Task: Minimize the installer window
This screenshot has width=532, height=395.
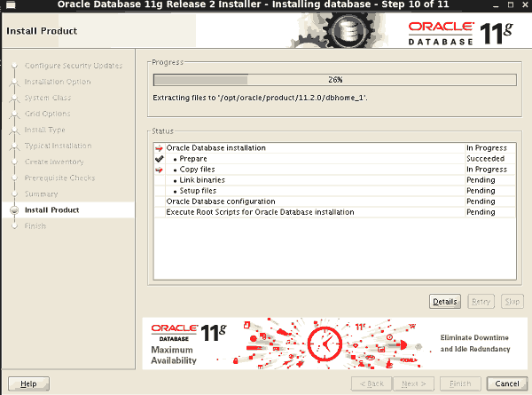Action: click(x=496, y=4)
